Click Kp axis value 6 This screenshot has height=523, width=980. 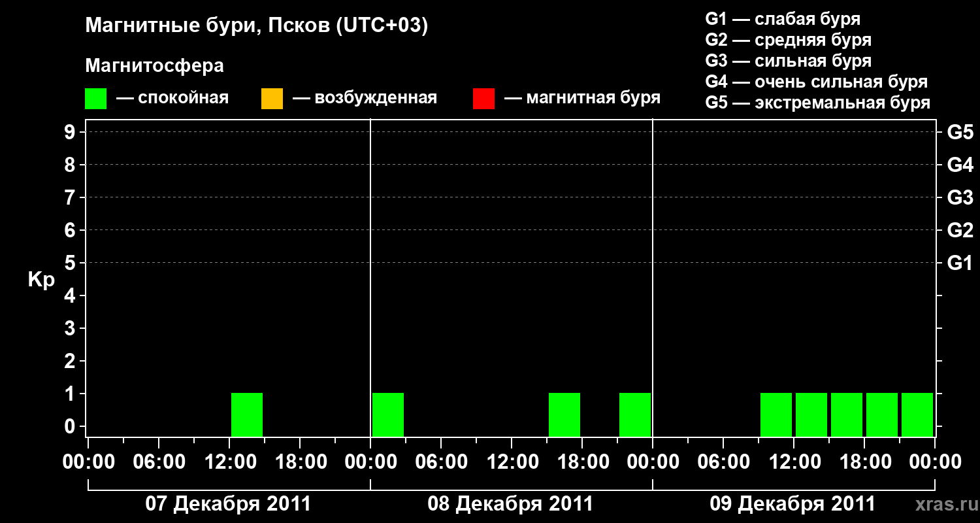coord(71,230)
